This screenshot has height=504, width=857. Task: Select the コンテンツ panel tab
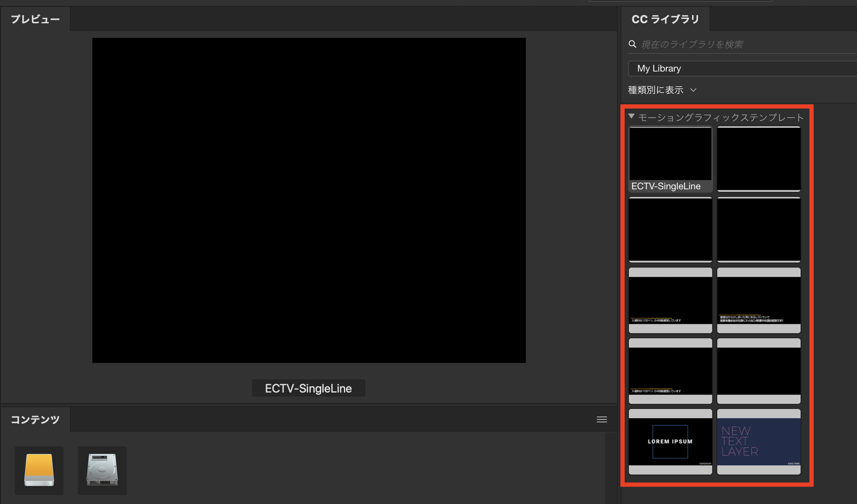[x=35, y=419]
